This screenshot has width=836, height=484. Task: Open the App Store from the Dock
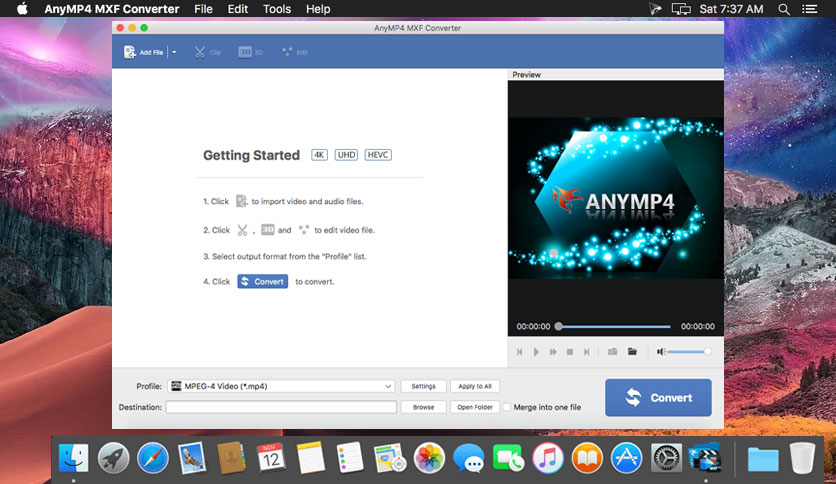tap(626, 457)
